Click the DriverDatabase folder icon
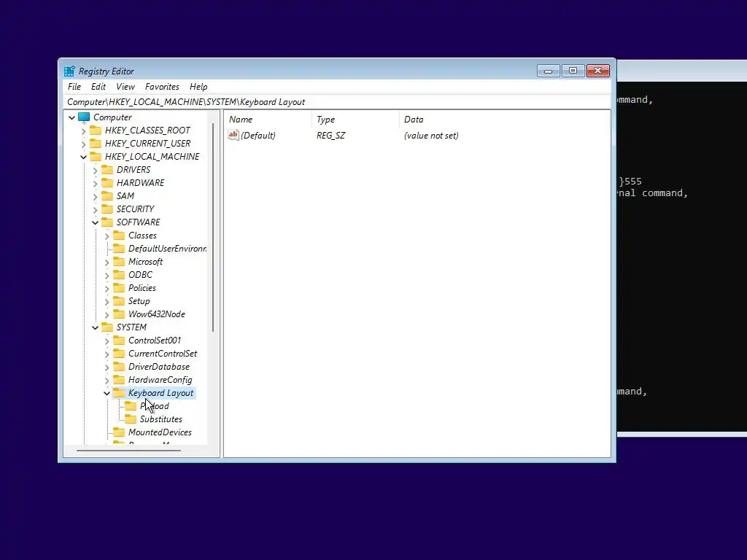The width and height of the screenshot is (747, 560). point(119,367)
